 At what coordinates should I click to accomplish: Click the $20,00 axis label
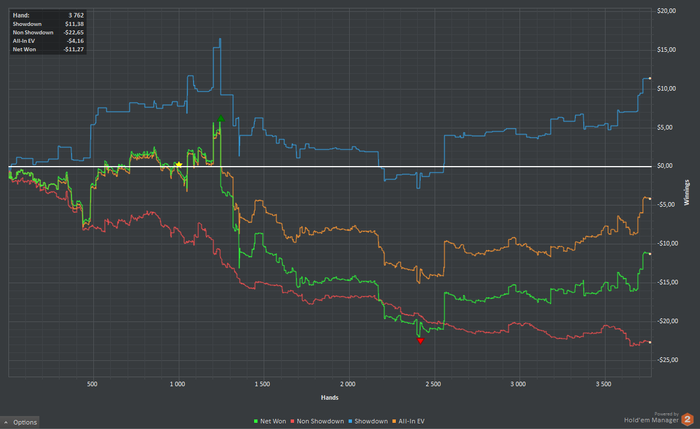coord(667,11)
